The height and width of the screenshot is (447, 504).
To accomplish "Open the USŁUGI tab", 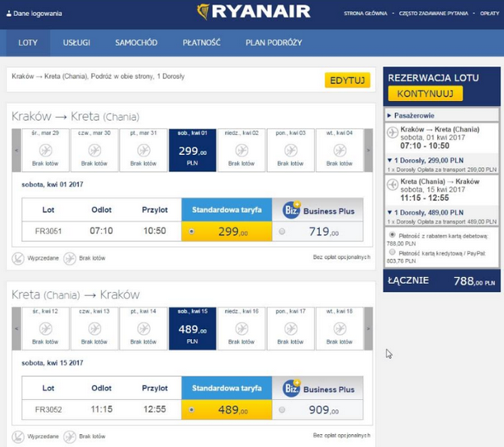I will 78,43.
